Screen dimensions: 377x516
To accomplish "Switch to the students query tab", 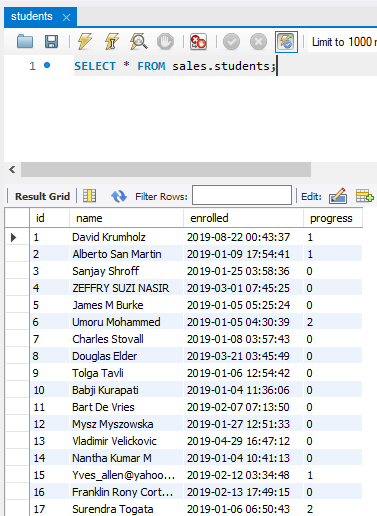I will [x=32, y=16].
